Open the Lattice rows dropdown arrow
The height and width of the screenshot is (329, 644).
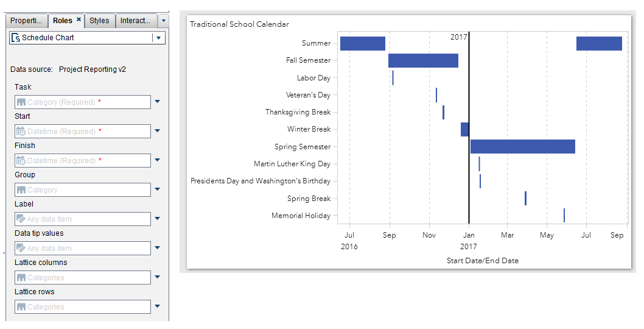[157, 307]
